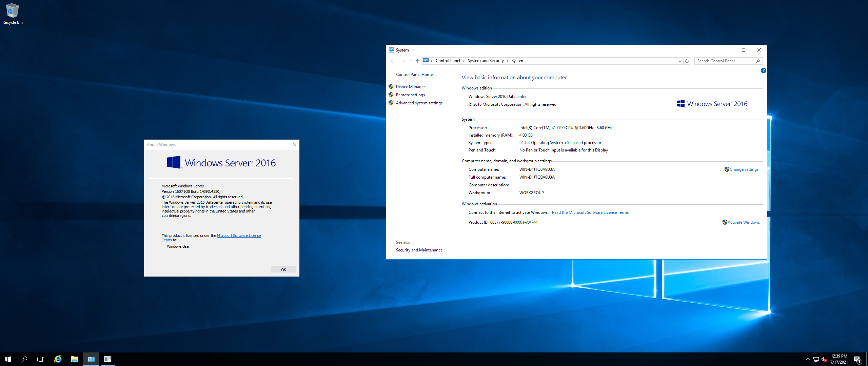Click the 4.00 GB installed memory value

526,135
